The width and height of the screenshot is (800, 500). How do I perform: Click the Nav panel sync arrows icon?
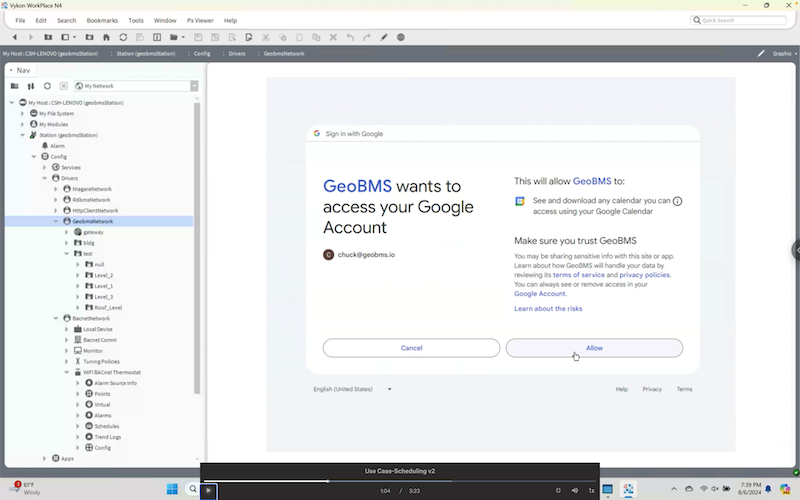[x=31, y=86]
